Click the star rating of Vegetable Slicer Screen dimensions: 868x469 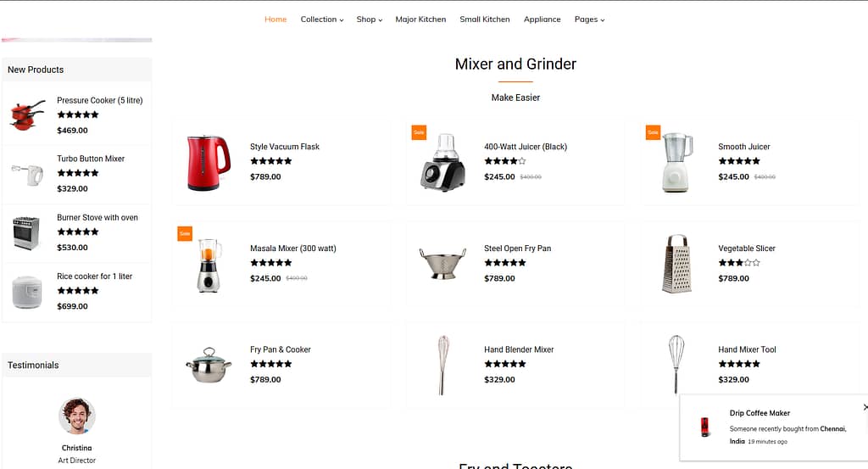(x=739, y=263)
